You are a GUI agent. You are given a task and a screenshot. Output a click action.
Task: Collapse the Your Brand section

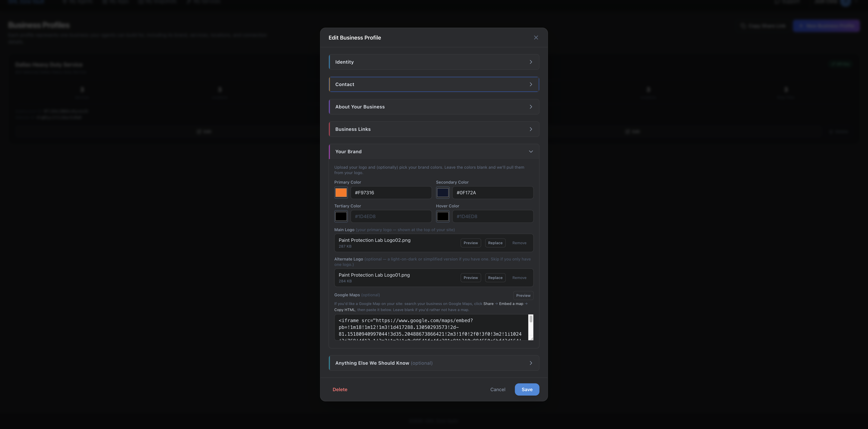coord(434,152)
